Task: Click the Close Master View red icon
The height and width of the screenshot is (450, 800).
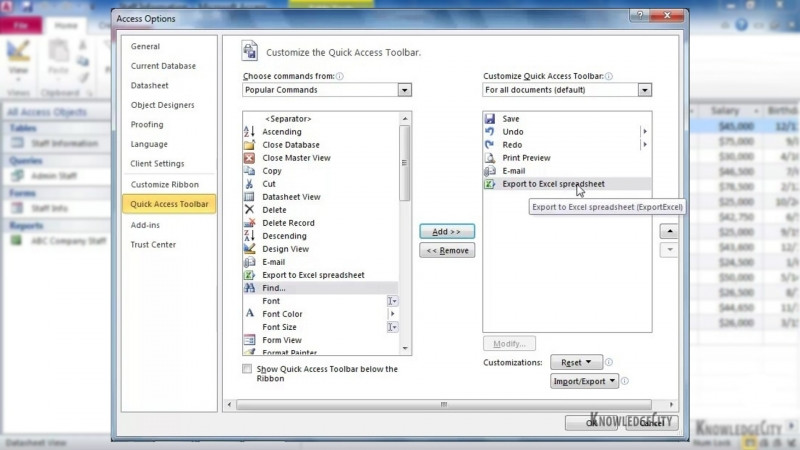Action: (249, 158)
